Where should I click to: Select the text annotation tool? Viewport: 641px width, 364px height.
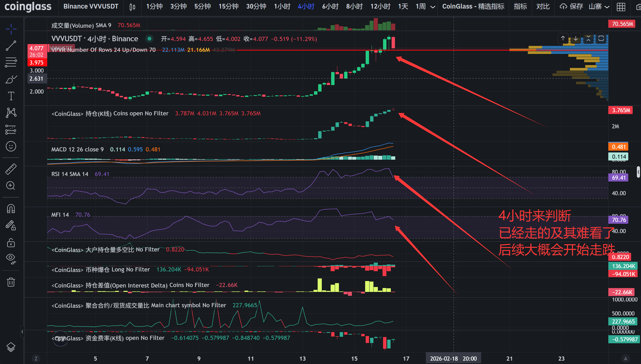tap(11, 96)
